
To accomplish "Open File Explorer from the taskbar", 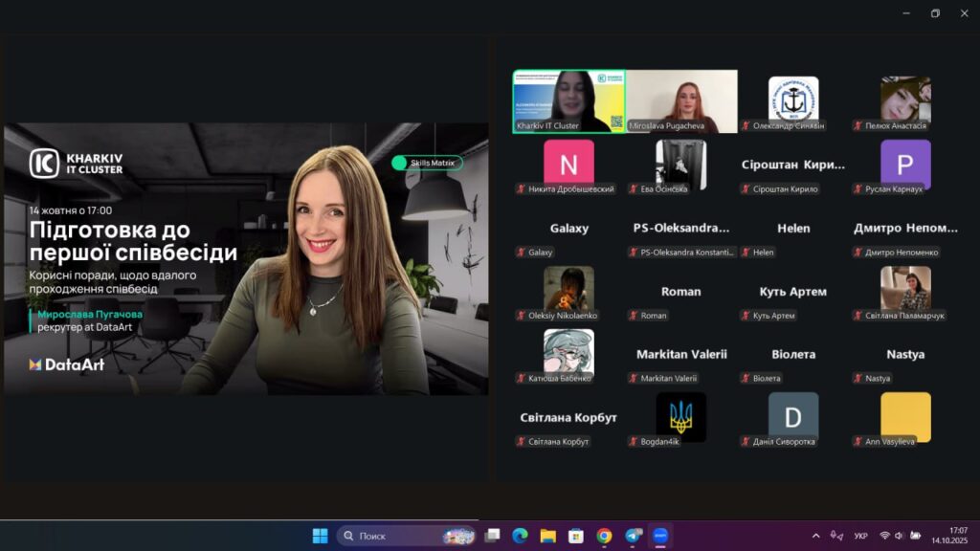I will tap(547, 536).
